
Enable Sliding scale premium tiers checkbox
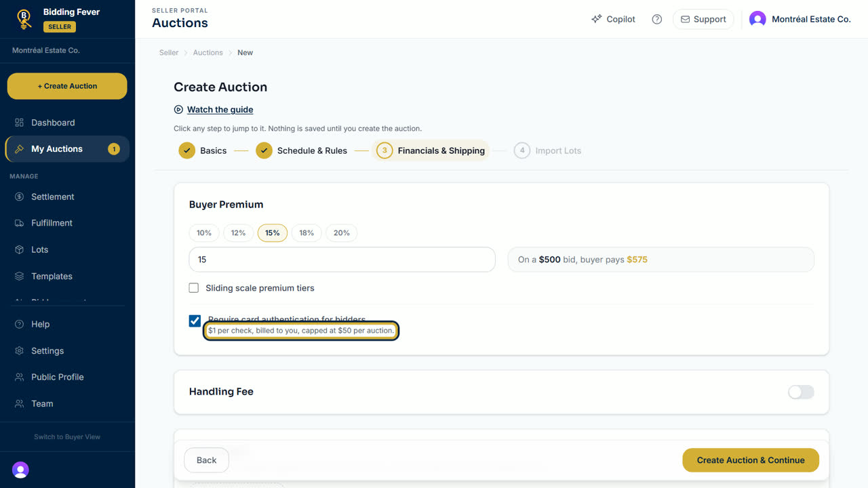194,288
